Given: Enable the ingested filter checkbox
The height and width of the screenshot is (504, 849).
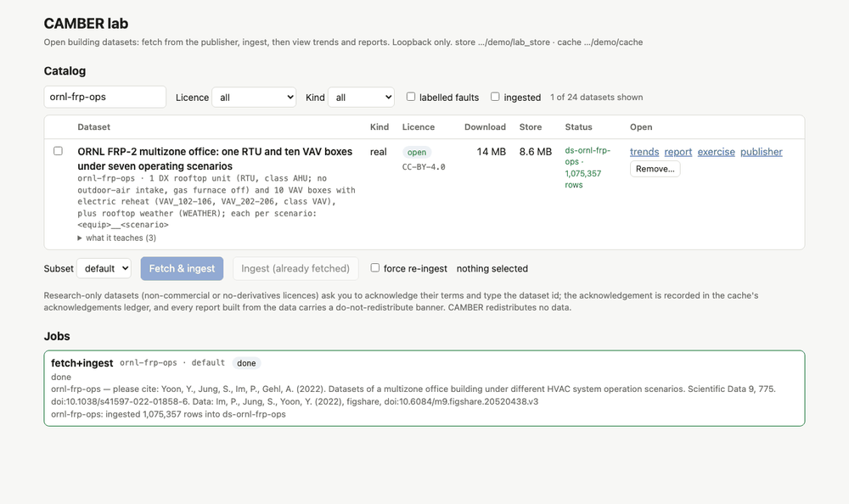Looking at the screenshot, I should [495, 97].
